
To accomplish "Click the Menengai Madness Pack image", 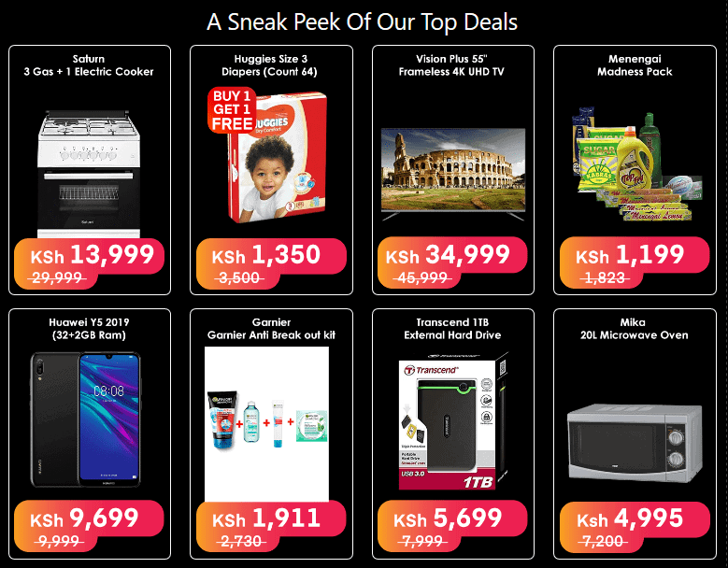I will (x=636, y=164).
